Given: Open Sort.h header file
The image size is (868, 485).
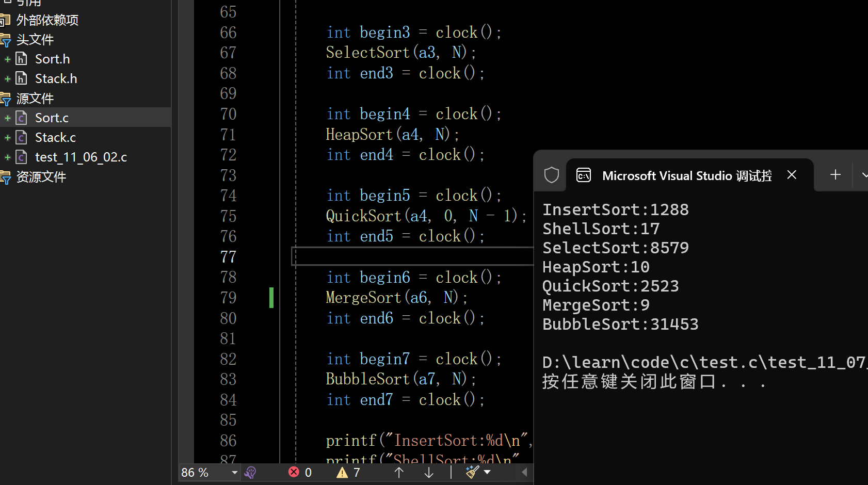Looking at the screenshot, I should 52,59.
